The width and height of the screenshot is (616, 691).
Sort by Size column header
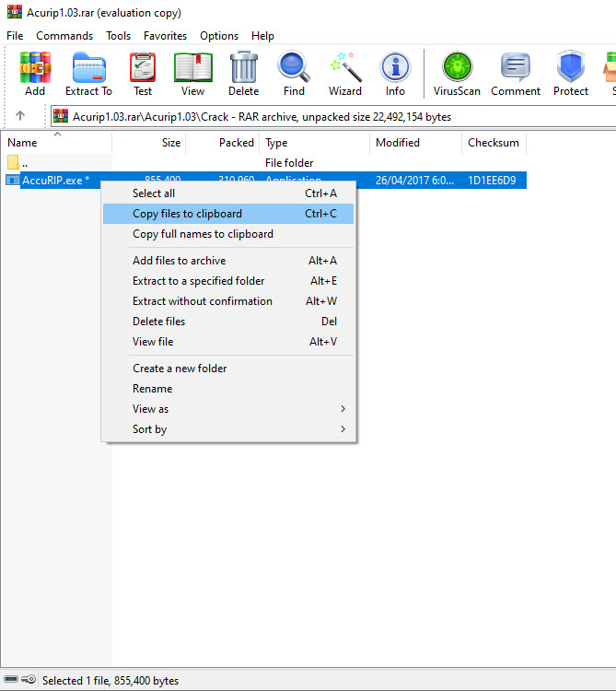[149, 142]
